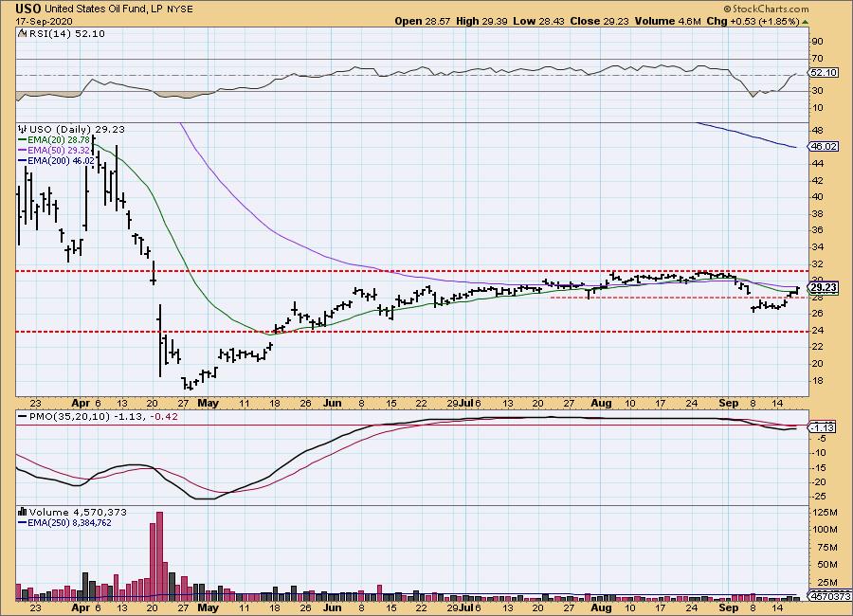Click the bar-chart icon next to USO (Daily)
The image size is (853, 616).
pyautogui.click(x=23, y=130)
